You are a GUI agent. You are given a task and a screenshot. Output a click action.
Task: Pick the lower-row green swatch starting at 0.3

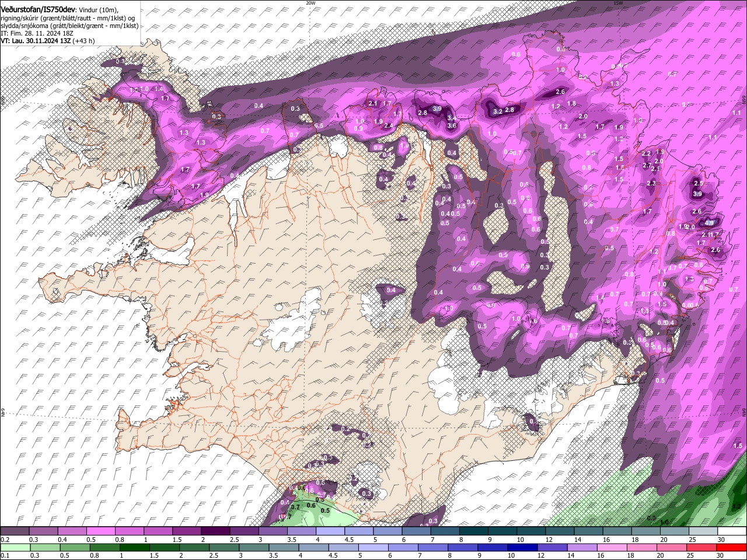(x=46, y=548)
